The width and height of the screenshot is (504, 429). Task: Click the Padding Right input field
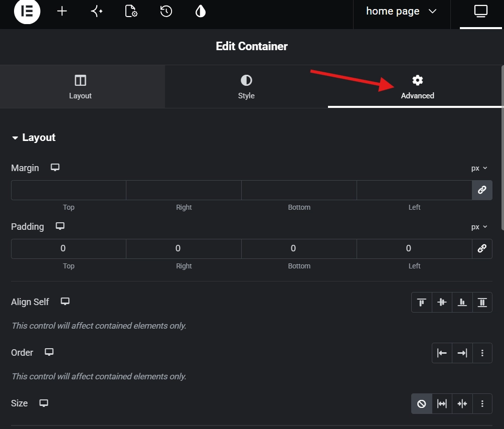(184, 248)
